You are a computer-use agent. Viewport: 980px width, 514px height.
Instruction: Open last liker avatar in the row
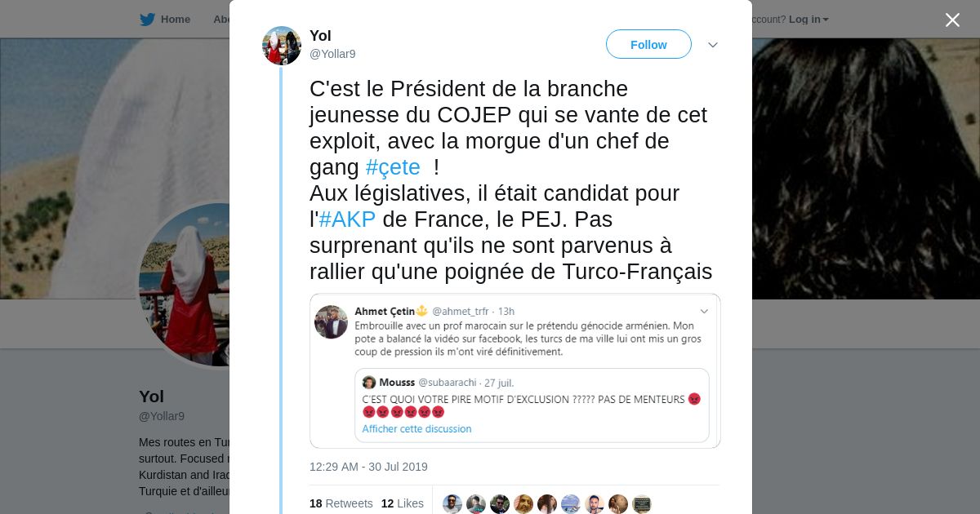click(x=642, y=503)
